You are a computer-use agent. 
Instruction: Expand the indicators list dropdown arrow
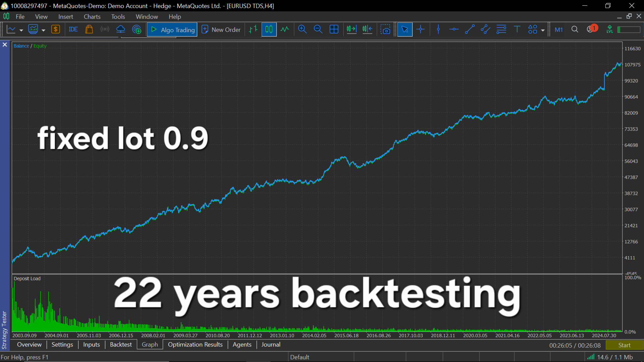coord(43,30)
